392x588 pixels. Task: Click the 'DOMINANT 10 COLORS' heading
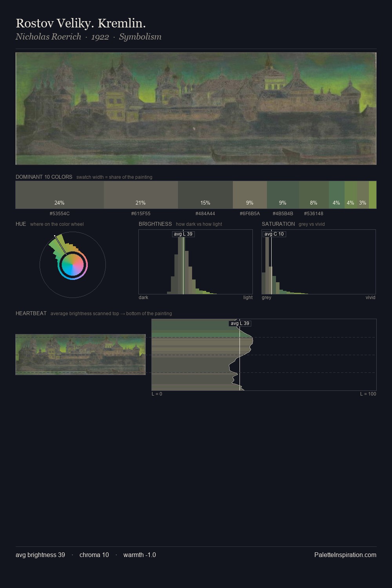pyautogui.click(x=44, y=177)
